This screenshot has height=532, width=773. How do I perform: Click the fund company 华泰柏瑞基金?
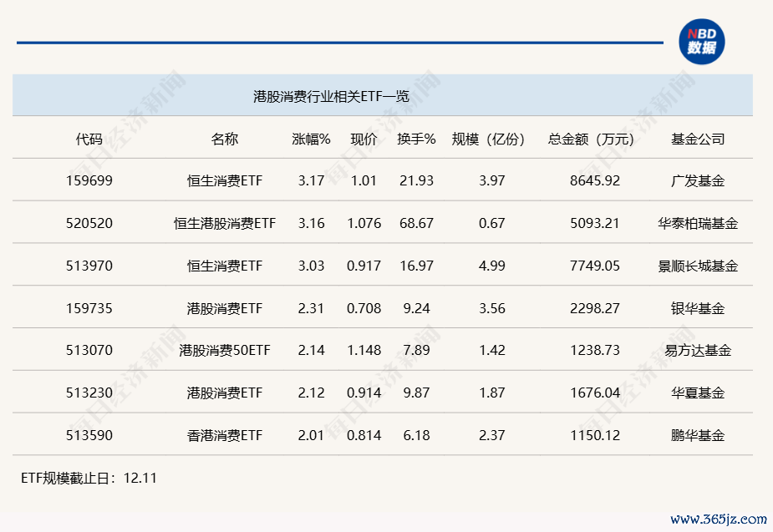698,223
